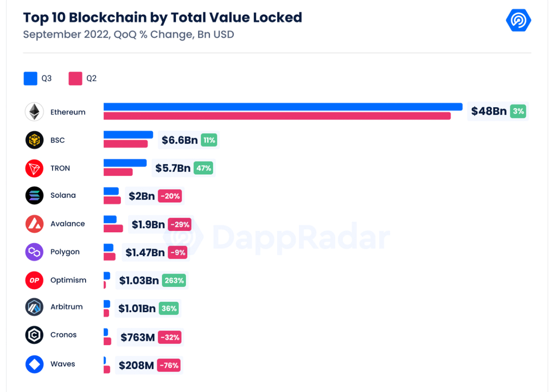Click the Ethereum diamond icon

pyautogui.click(x=34, y=112)
